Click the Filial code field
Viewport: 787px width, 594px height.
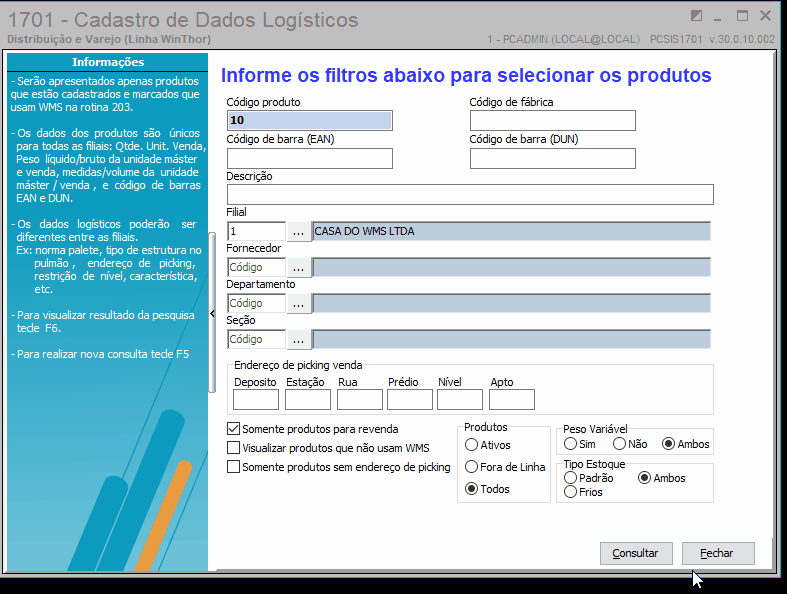tap(256, 231)
